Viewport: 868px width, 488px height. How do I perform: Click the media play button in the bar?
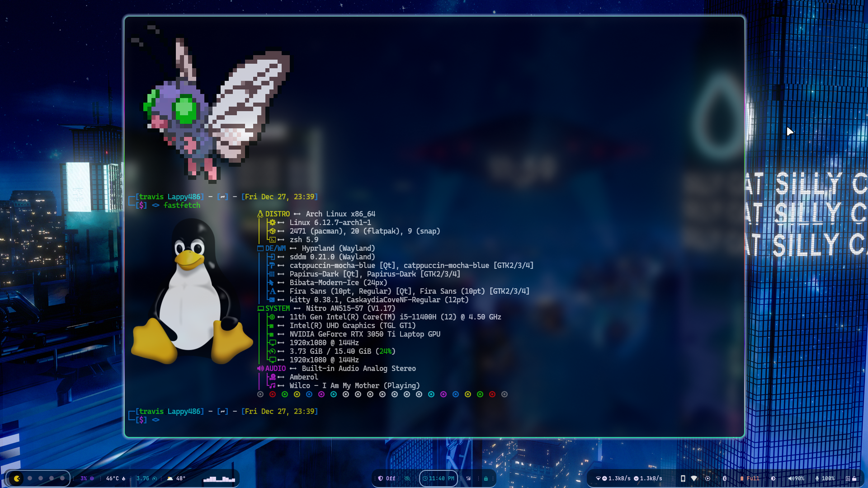coord(708,479)
